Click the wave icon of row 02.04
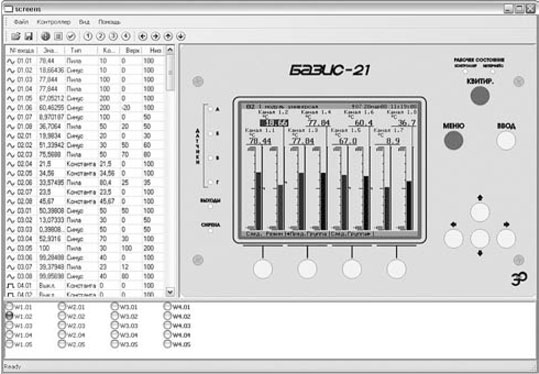The width and height of the screenshot is (539, 374). point(11,164)
